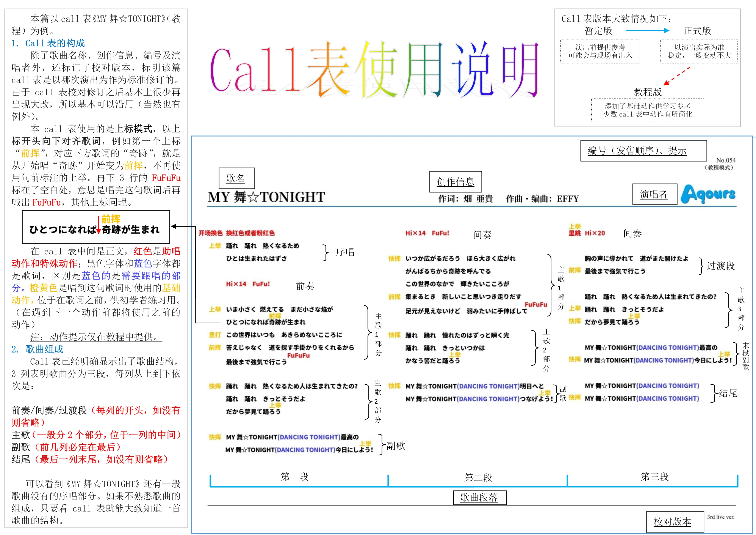Select the 创作信息 label box
Viewport: 756px width, 535px height.
(455, 181)
